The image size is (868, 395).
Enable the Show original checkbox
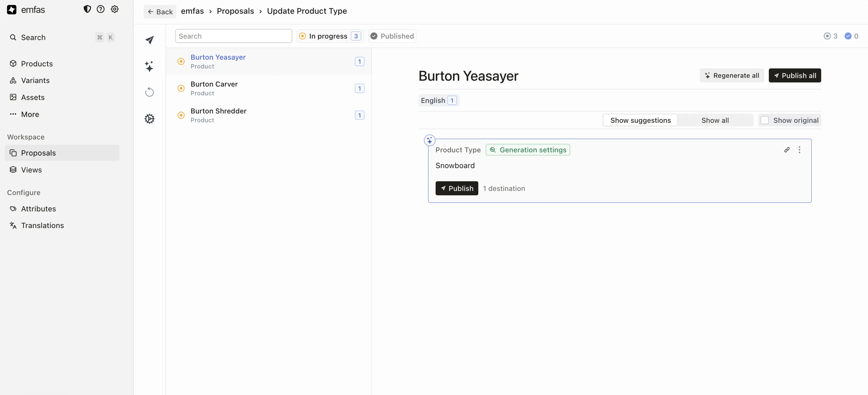765,120
